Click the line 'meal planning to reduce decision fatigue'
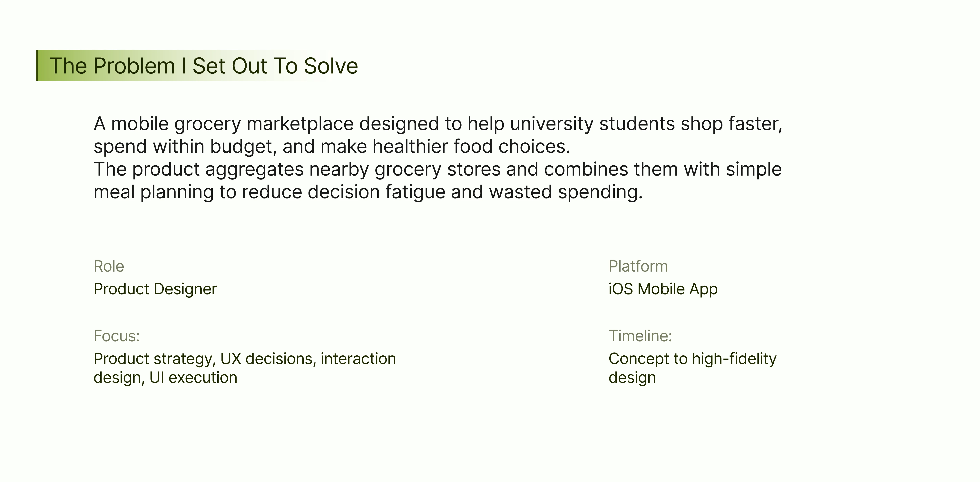Image resolution: width=980 pixels, height=482 pixels. click(x=368, y=192)
